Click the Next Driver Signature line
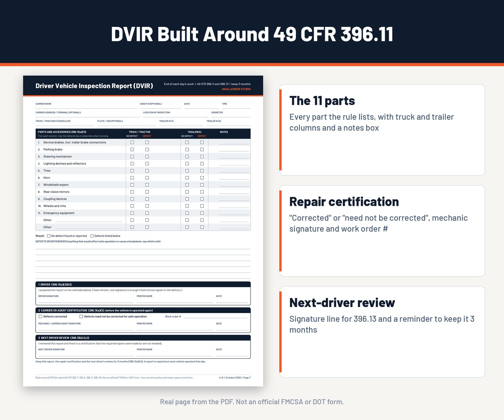Viewport: 504px width, 420px height. tap(86, 354)
